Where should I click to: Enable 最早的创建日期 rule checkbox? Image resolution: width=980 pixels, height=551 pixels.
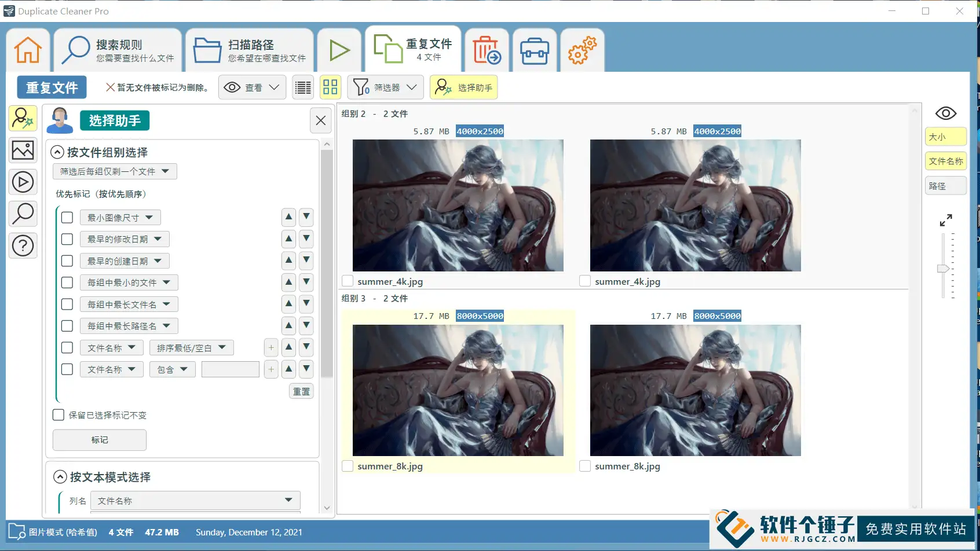click(67, 261)
